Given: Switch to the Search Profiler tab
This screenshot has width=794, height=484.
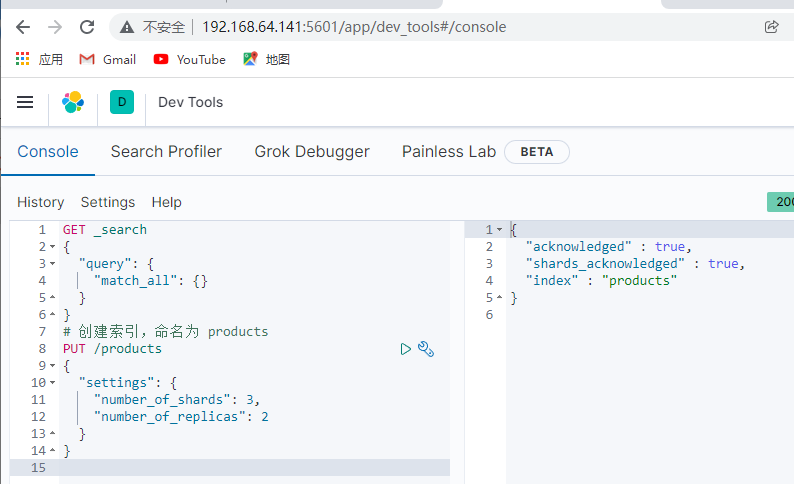Looking at the screenshot, I should (x=166, y=152).
